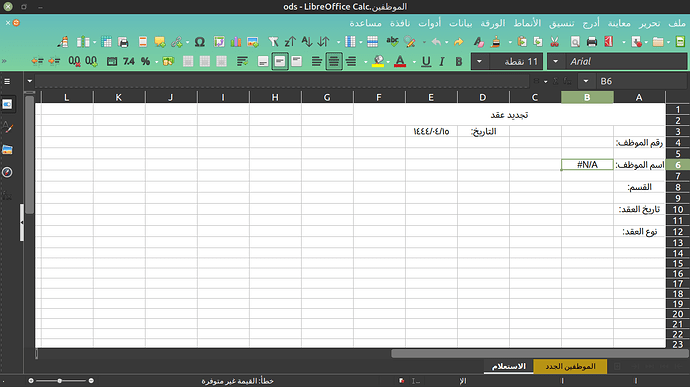This screenshot has width=690, height=387.
Task: Run the abc Spelling check
Action: tap(392, 42)
